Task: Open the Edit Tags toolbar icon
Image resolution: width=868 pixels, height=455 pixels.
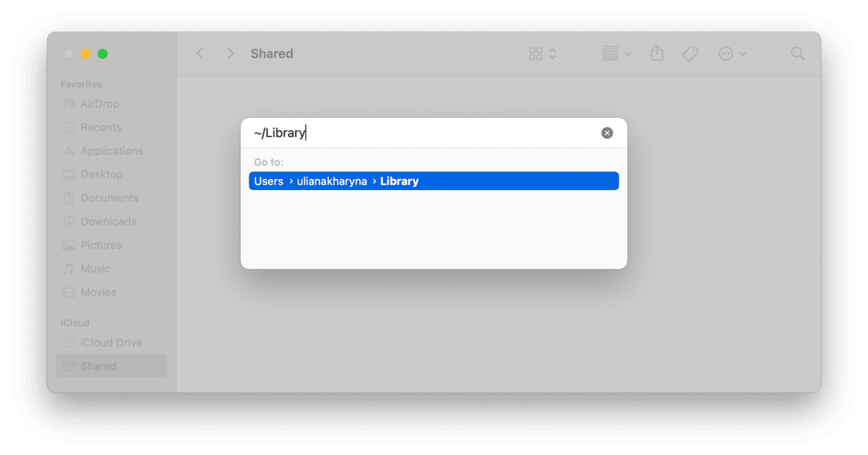Action: 689,54
